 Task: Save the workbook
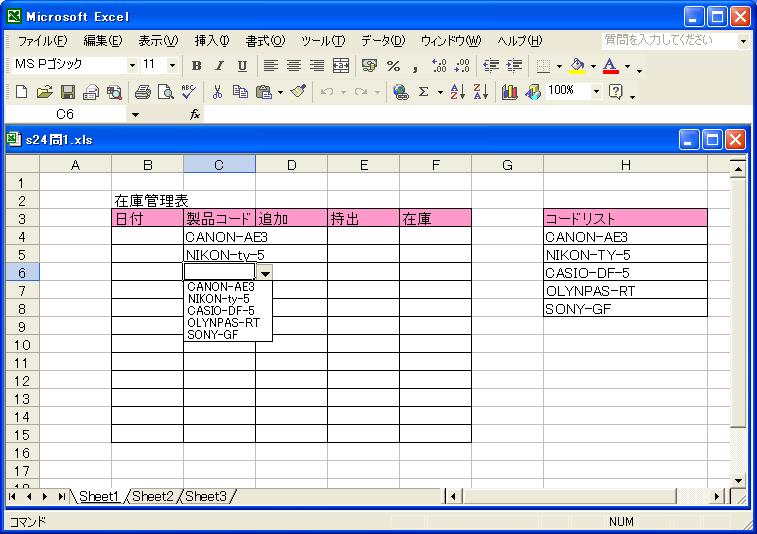tap(68, 92)
